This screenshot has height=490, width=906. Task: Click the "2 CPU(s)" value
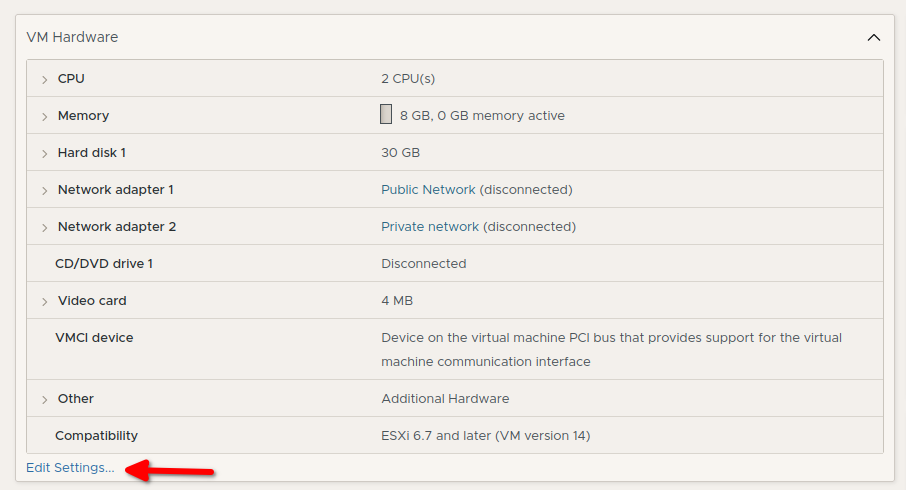(x=408, y=79)
